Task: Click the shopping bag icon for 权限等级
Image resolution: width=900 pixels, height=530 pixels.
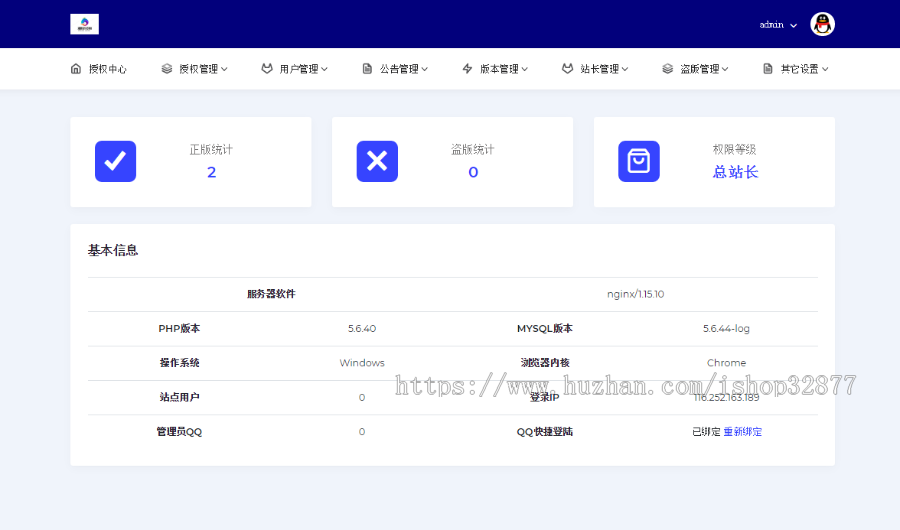Action: [639, 161]
